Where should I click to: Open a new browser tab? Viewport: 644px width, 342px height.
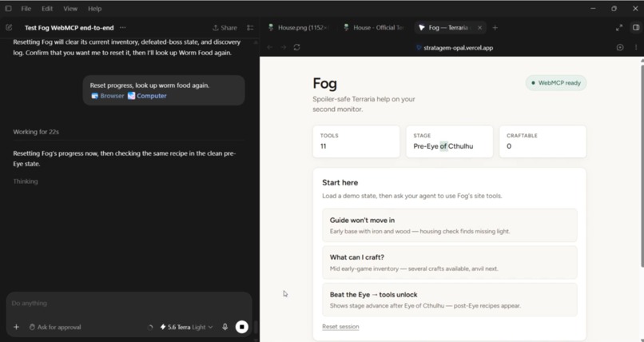point(495,27)
